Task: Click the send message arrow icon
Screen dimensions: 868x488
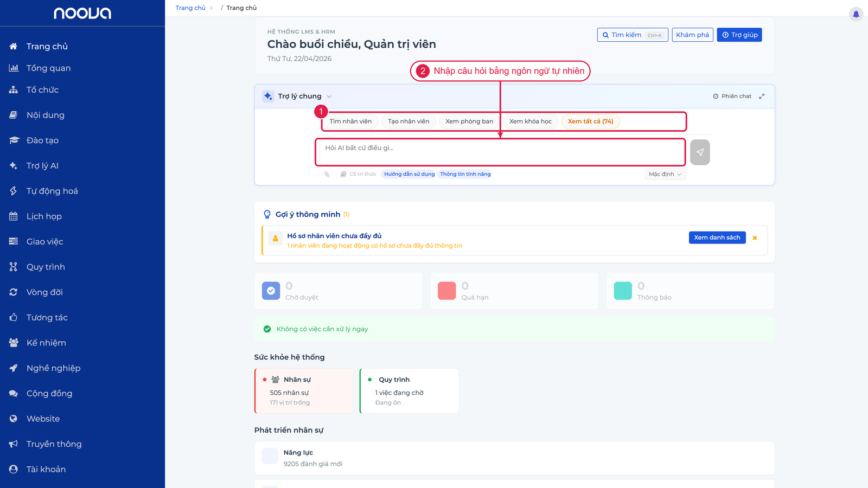Action: tap(700, 152)
